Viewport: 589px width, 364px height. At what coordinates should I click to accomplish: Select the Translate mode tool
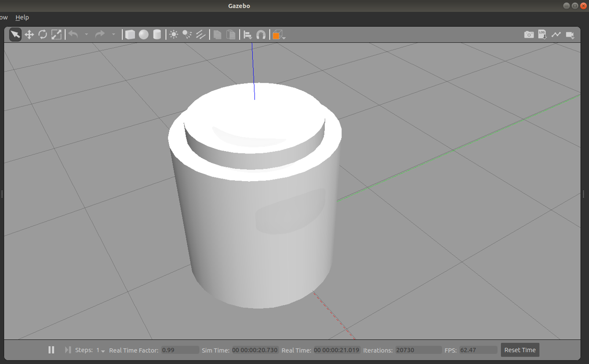click(x=29, y=35)
